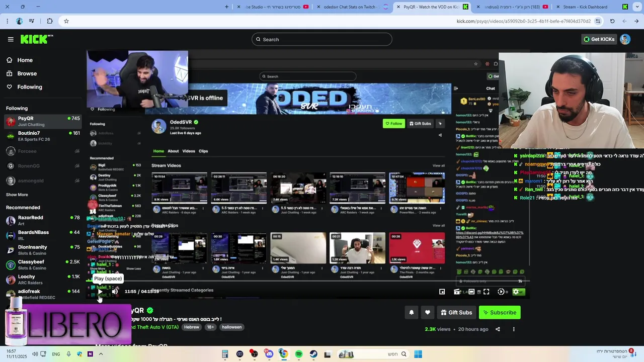Focus the Kick search field
Screen dimensions: 644x362
(x=322, y=39)
